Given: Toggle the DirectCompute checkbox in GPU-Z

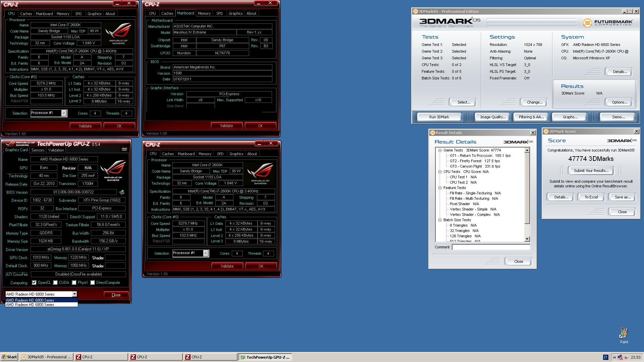Looking at the screenshot, I should click(x=93, y=283).
